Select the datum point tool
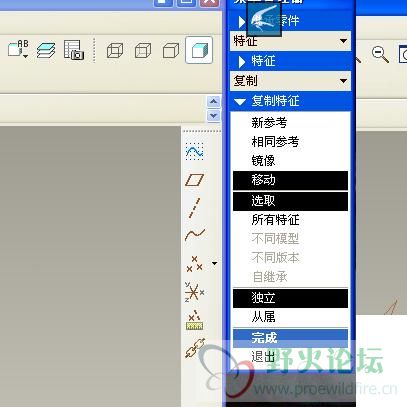The height and width of the screenshot is (407, 407). [x=194, y=263]
